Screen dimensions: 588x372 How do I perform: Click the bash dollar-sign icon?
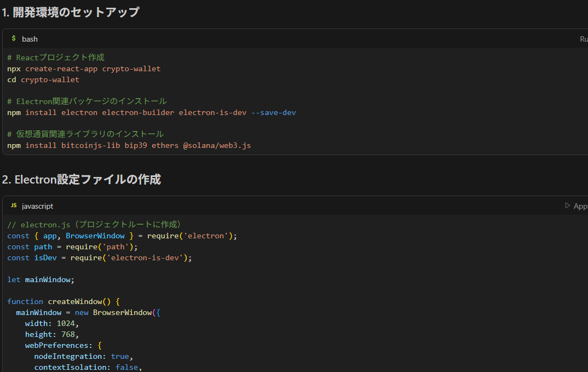14,38
